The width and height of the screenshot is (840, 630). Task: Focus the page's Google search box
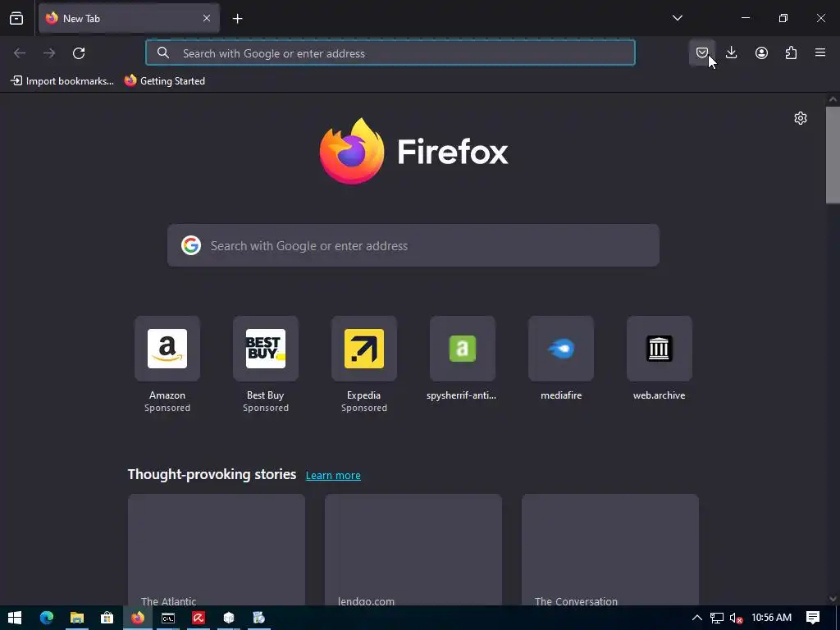click(x=413, y=245)
